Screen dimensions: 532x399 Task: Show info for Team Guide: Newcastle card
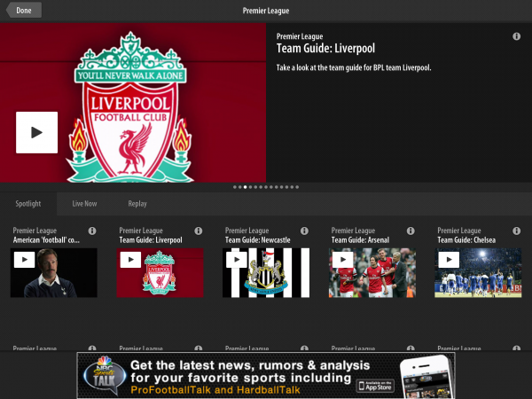click(304, 231)
